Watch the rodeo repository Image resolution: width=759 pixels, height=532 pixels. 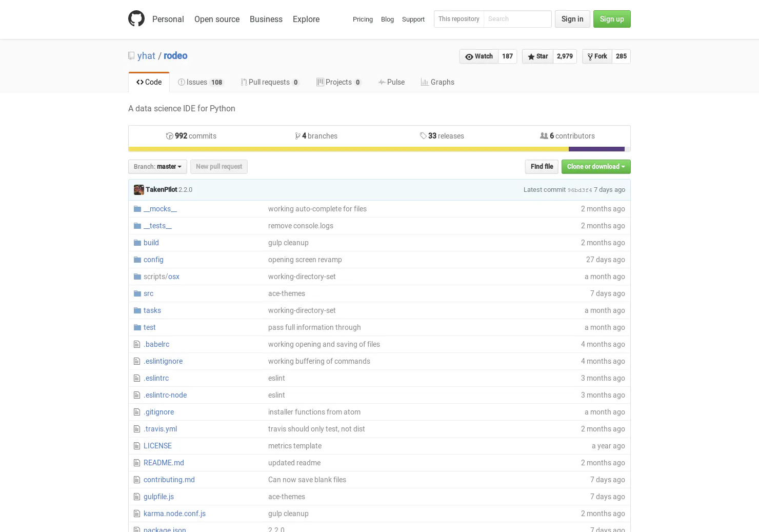(x=479, y=56)
